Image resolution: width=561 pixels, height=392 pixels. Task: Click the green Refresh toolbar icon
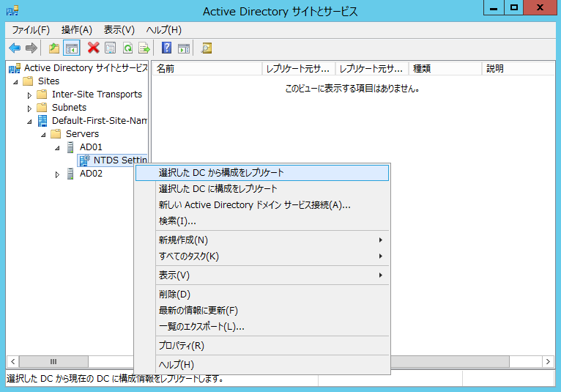click(127, 48)
